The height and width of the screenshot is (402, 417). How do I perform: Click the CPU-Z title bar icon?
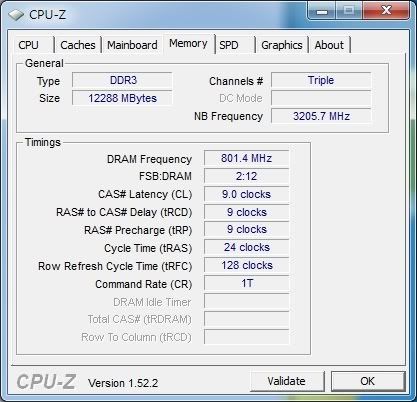16,15
